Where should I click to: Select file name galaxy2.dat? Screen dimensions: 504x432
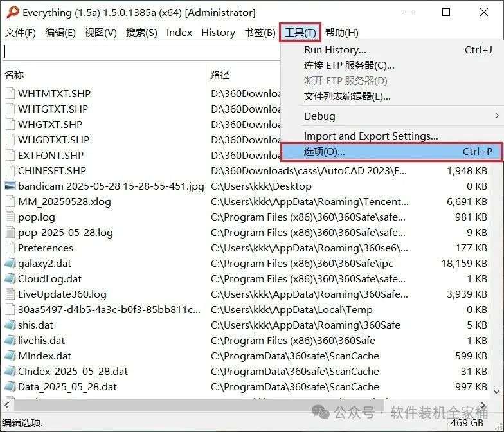coord(45,264)
